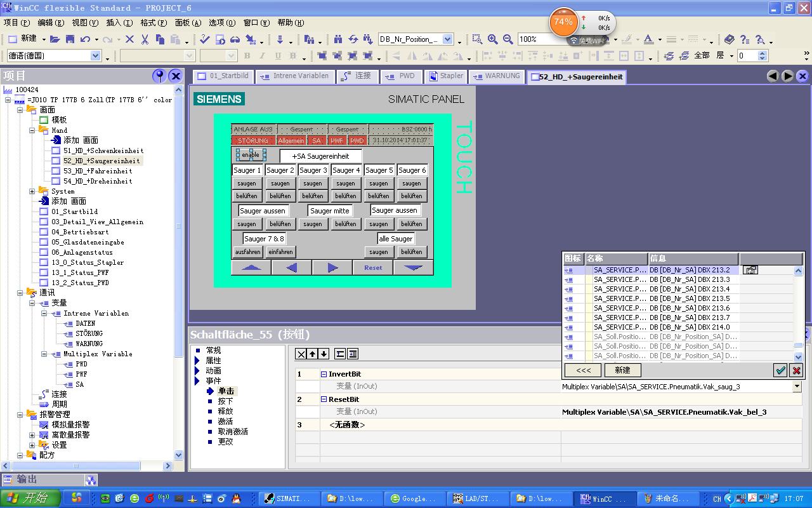Open the 帮助(H) menu
Screen dimensions: 812x508
click(x=291, y=22)
